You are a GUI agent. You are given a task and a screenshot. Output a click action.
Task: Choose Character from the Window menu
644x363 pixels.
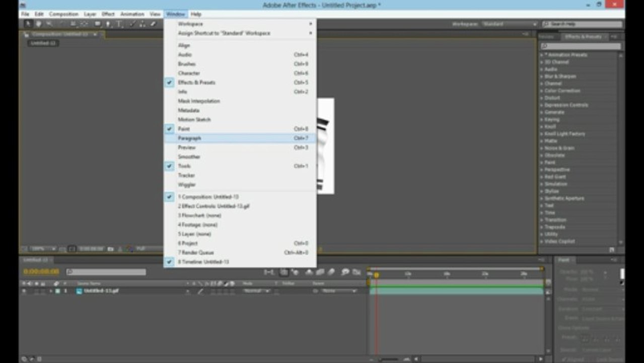pyautogui.click(x=240, y=73)
